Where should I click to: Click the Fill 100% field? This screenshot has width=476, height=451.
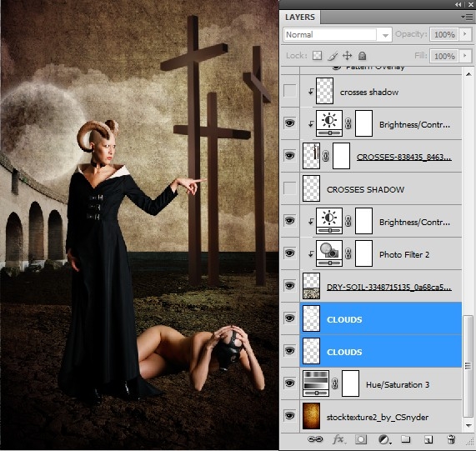[x=444, y=56]
